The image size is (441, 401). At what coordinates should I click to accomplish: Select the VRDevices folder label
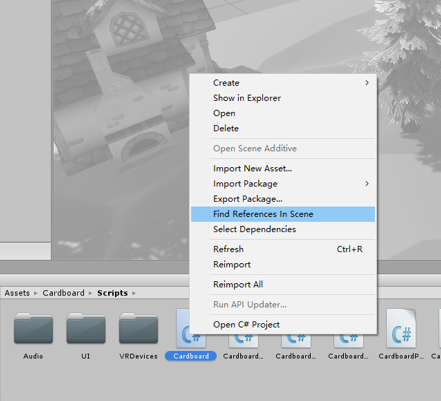point(138,356)
